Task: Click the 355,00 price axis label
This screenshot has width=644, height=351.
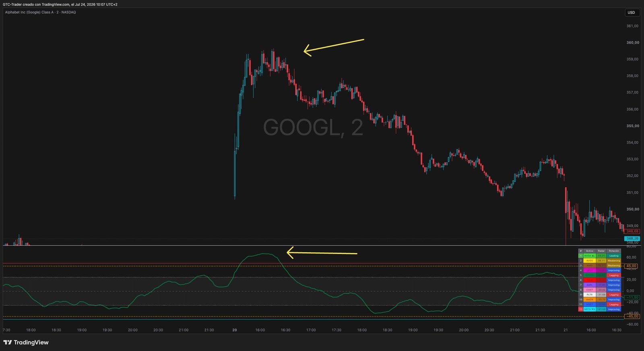Action: (633, 126)
